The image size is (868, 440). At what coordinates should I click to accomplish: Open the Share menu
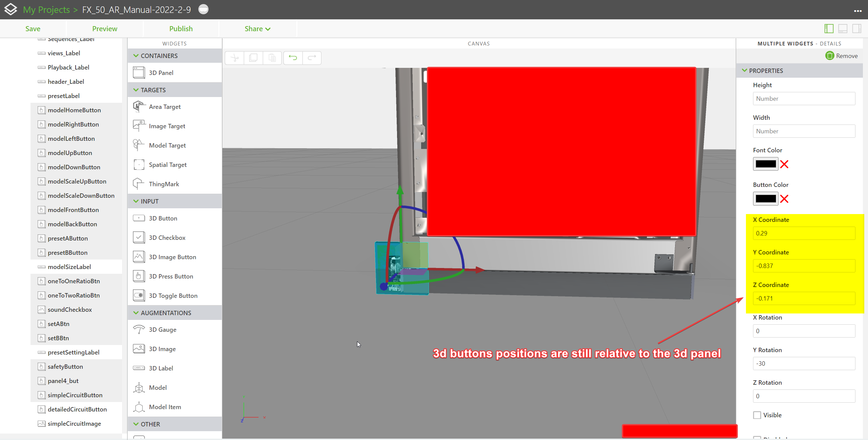pos(257,28)
